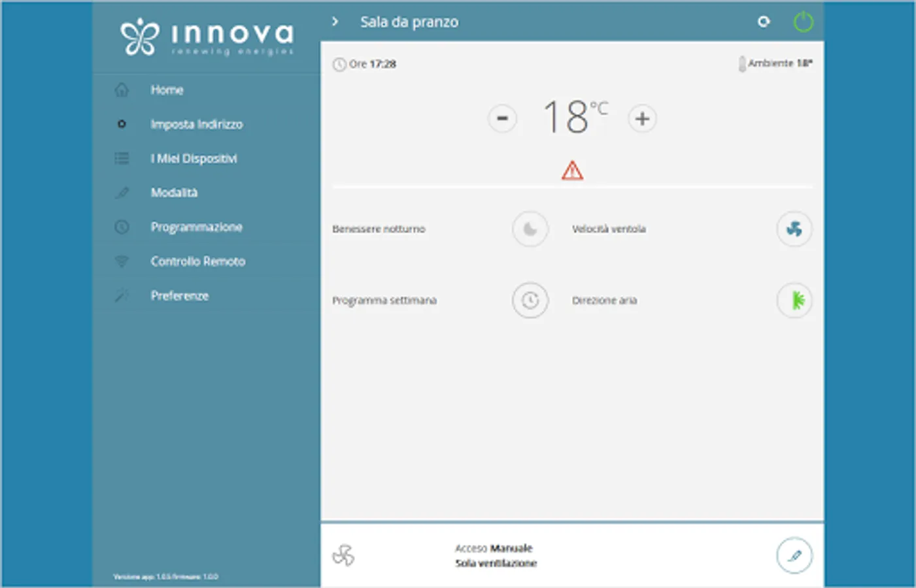Screen dimensions: 916x588
Task: Click the red warning triangle icon
Action: pyautogui.click(x=572, y=170)
